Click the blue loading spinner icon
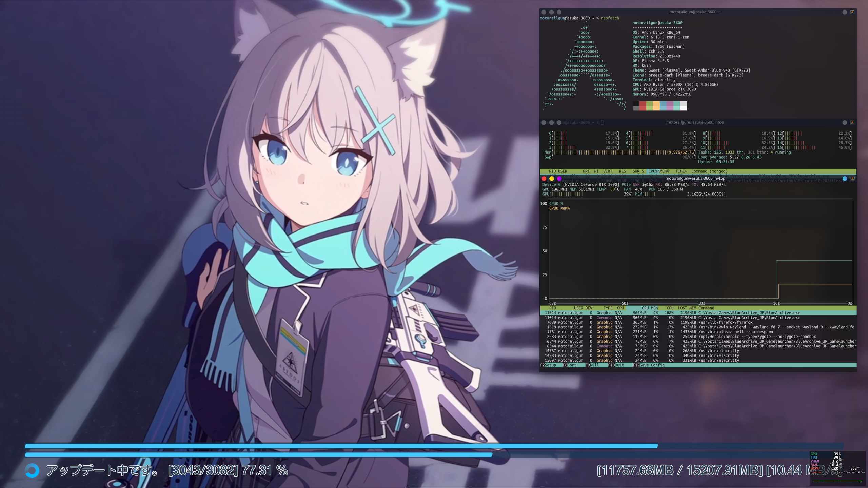Image resolution: width=868 pixels, height=488 pixels. point(32,470)
